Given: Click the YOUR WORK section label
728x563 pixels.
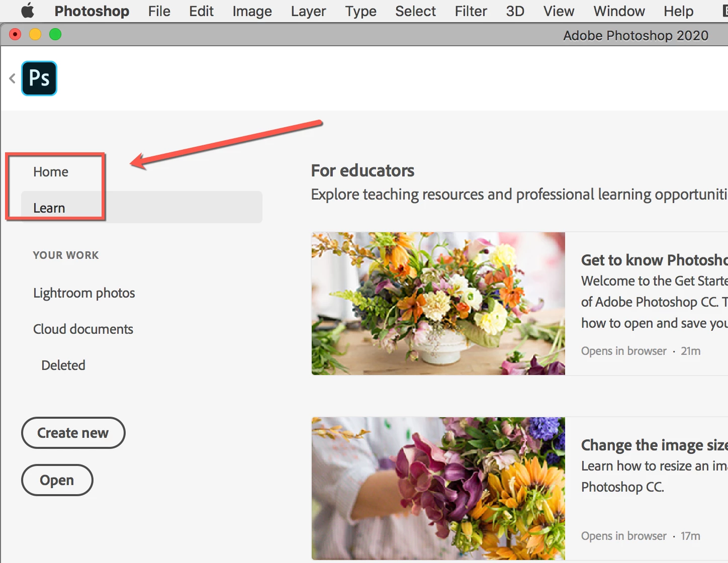Looking at the screenshot, I should [x=66, y=255].
